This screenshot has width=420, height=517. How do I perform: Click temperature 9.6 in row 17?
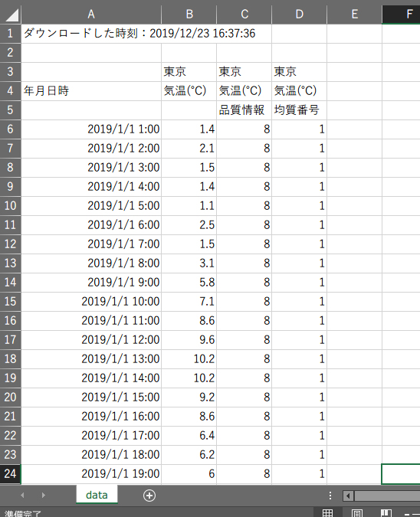(x=189, y=339)
